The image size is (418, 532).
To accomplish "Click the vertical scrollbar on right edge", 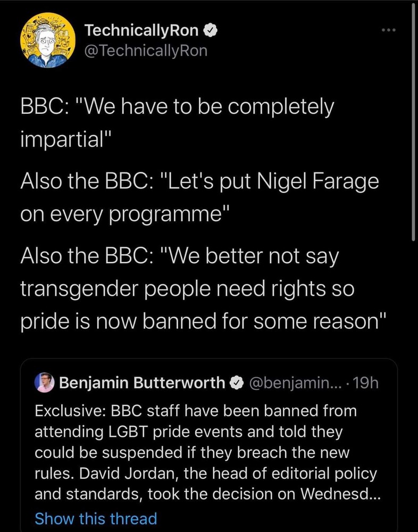I will point(414,122).
